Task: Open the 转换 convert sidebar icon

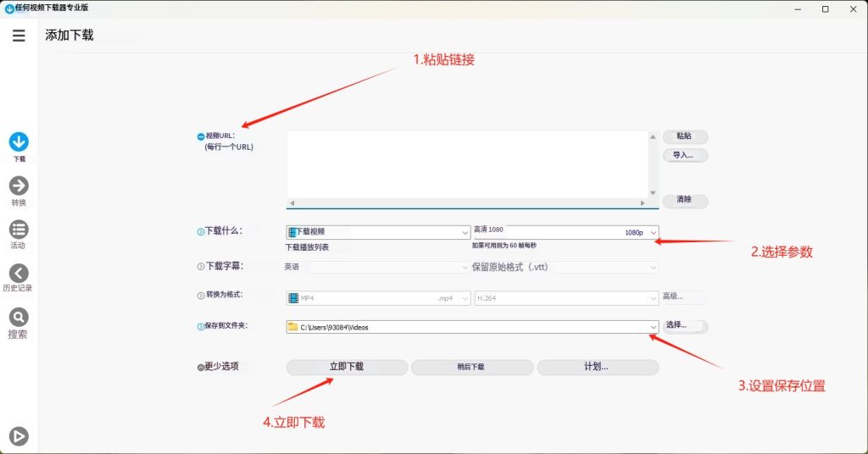Action: 19,185
